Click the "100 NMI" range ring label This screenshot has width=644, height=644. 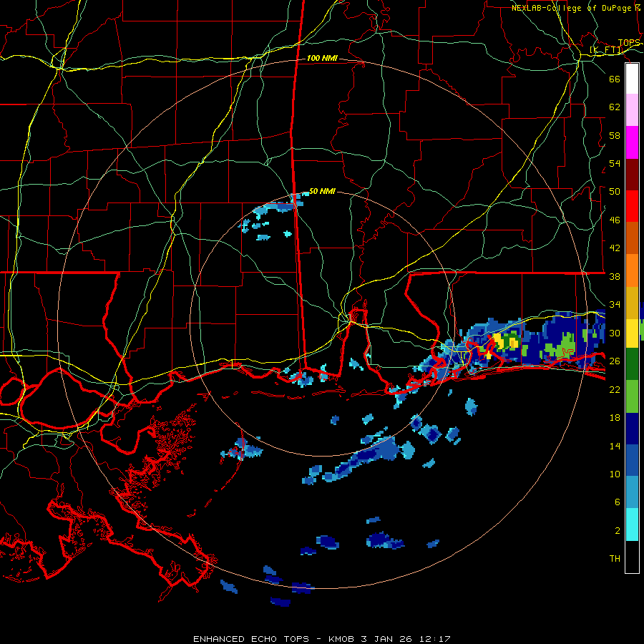pyautogui.click(x=322, y=59)
